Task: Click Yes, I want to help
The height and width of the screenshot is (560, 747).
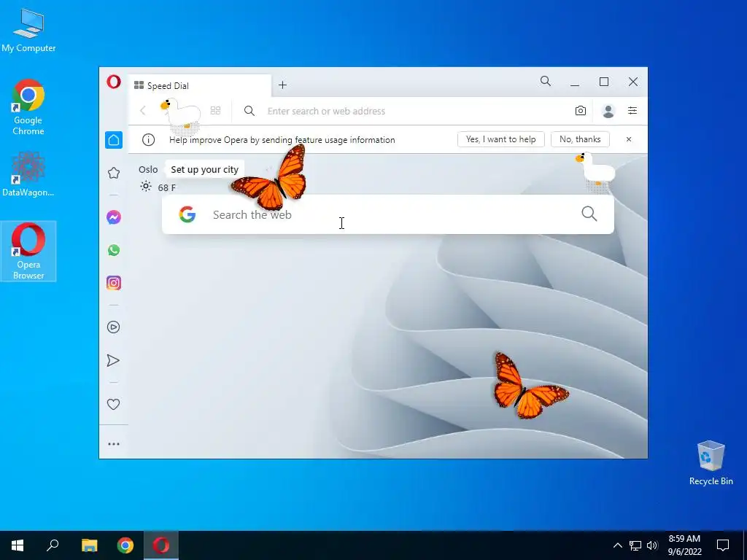Action: coord(500,139)
